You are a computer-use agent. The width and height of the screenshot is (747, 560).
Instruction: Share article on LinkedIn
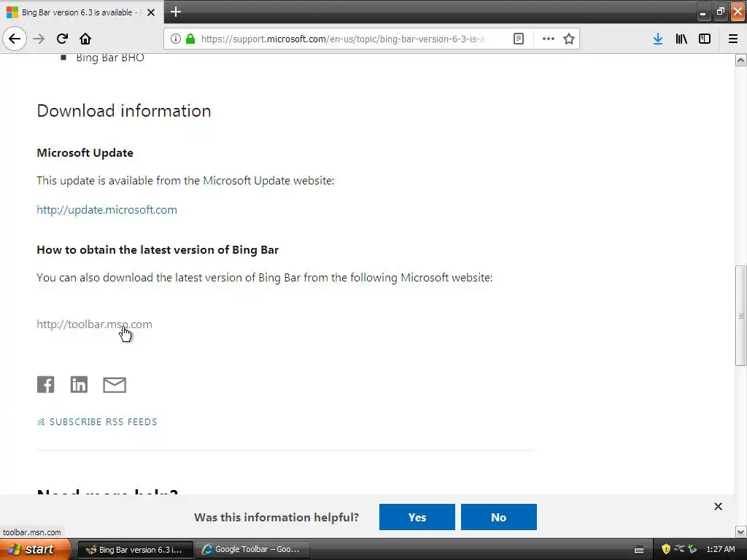[79, 384]
